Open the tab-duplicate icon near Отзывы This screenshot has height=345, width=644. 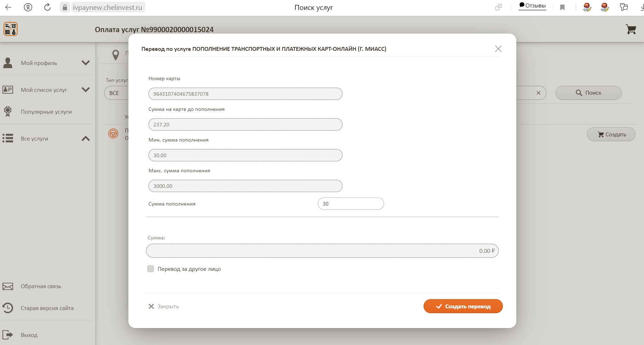pyautogui.click(x=498, y=7)
